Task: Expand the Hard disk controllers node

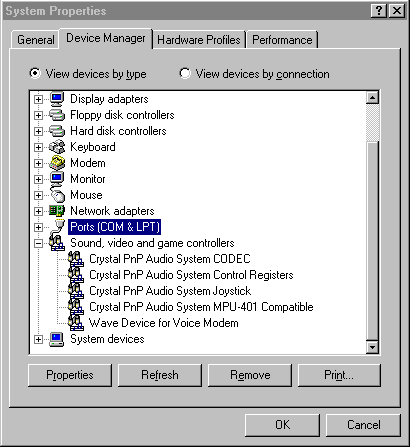Action: (38, 131)
